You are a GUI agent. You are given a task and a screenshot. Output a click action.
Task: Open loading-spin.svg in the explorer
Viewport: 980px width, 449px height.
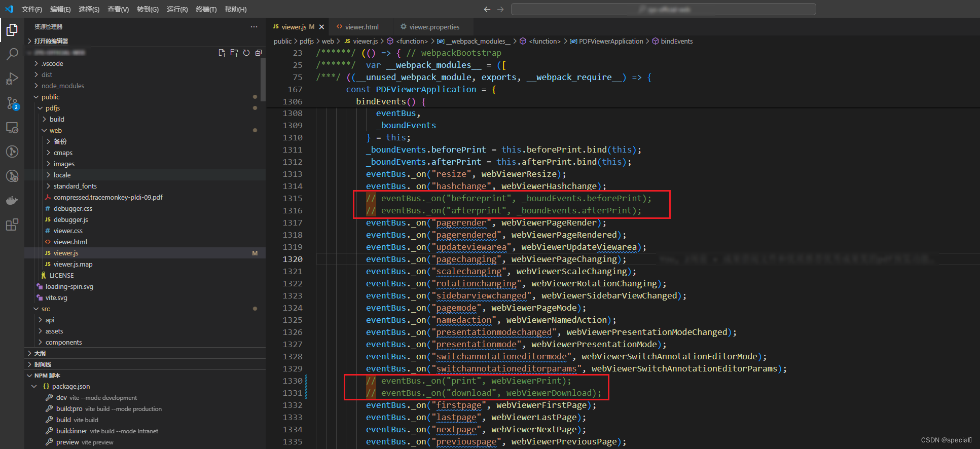coord(145,287)
